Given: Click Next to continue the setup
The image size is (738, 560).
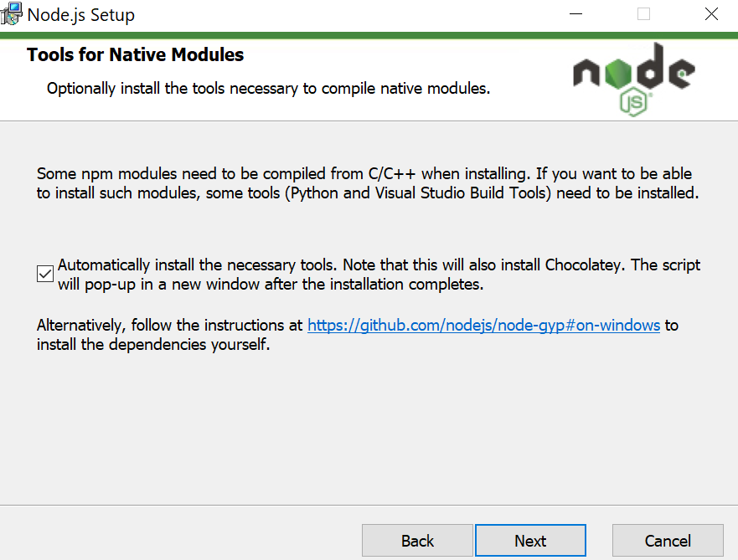Looking at the screenshot, I should [x=530, y=540].
